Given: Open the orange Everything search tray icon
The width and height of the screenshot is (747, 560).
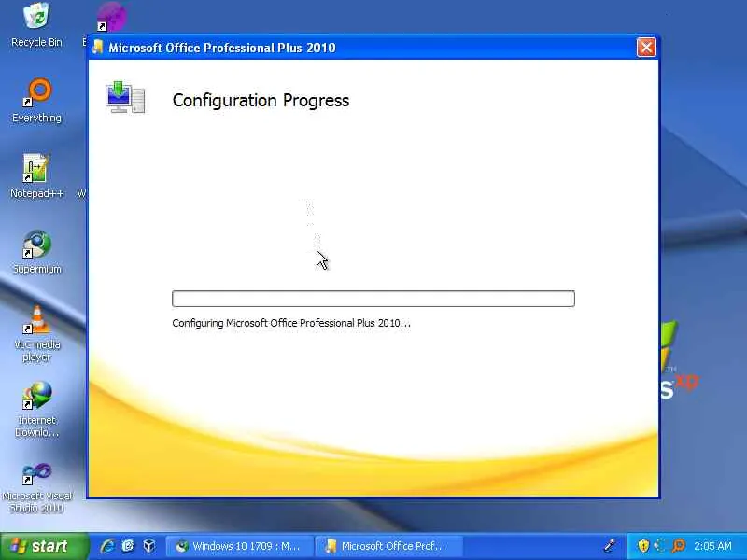Looking at the screenshot, I should pyautogui.click(x=679, y=546).
